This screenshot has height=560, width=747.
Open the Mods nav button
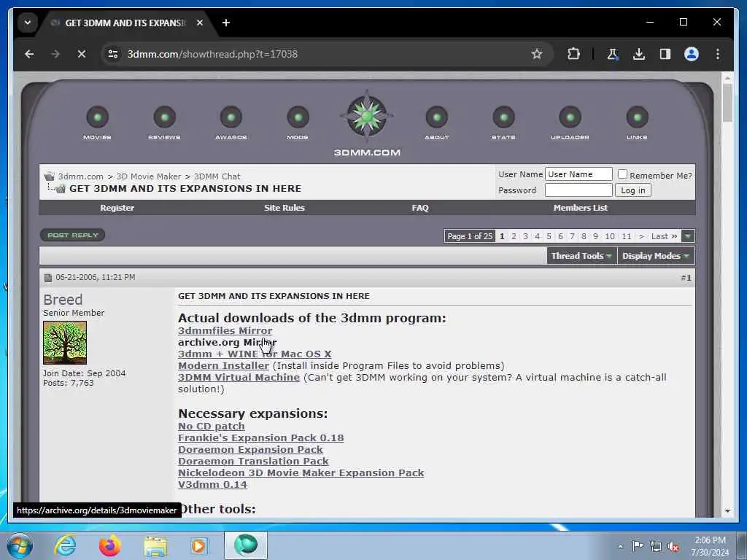(x=298, y=122)
